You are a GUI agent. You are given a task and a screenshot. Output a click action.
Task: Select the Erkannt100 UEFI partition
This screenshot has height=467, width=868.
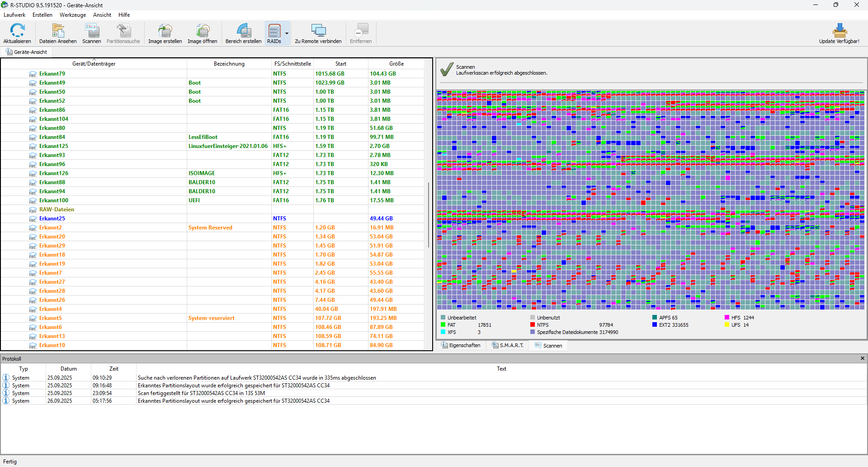[x=212, y=200]
